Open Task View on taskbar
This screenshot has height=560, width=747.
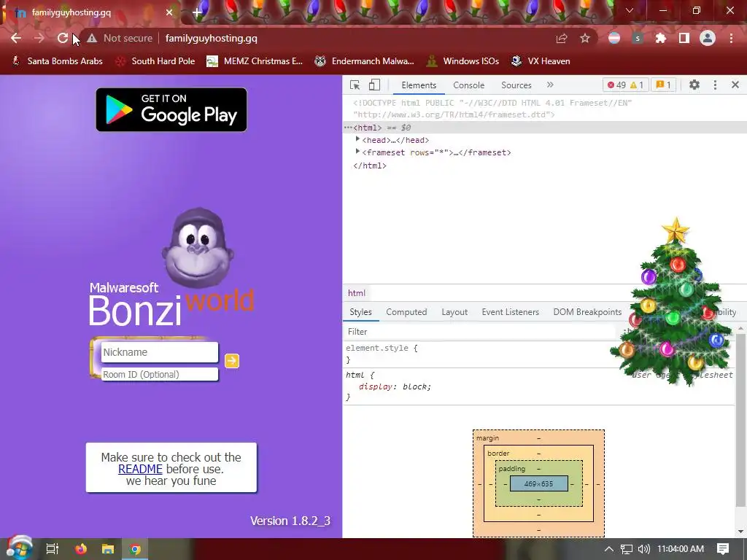point(52,549)
